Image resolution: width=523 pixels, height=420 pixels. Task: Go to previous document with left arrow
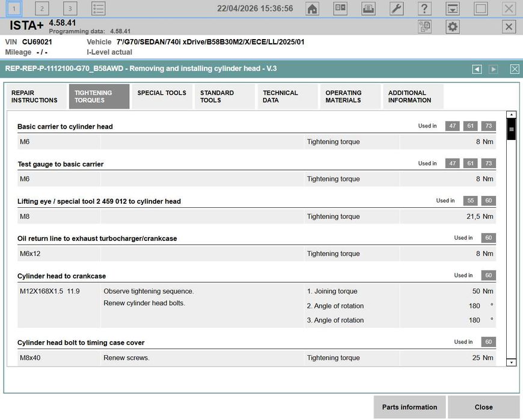(x=477, y=69)
